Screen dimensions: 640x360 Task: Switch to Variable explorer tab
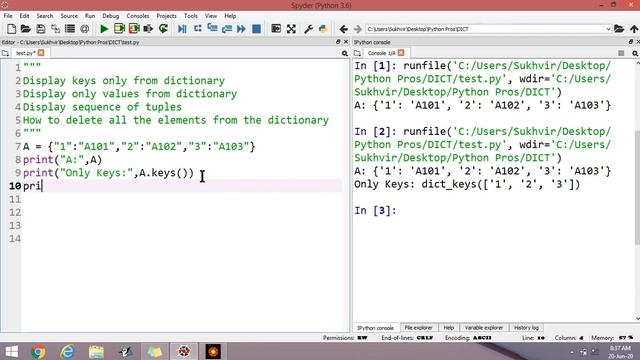click(484, 328)
